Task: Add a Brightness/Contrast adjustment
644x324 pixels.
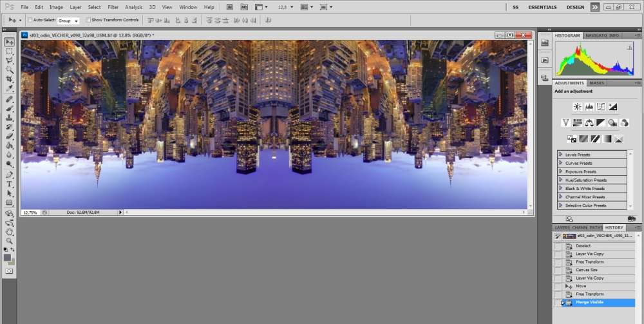Action: (x=577, y=106)
